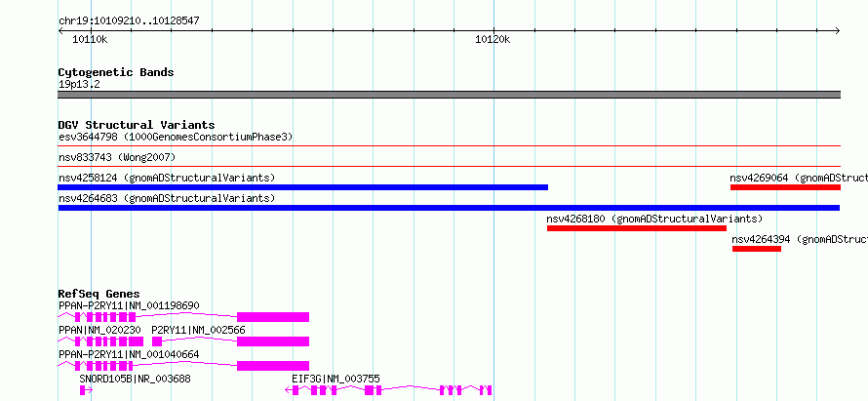The width and height of the screenshot is (868, 401).
Task: Open the EIF3G|NM_003755 gene label
Action: click(x=336, y=379)
